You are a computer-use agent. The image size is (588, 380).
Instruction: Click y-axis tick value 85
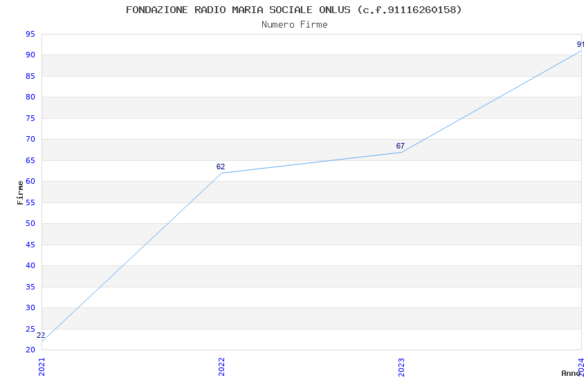click(30, 77)
